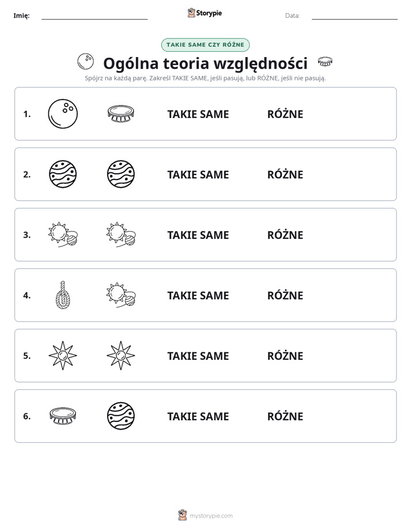411x532 pixels.
Task: Select the left striped planet in row 2
Action: pyautogui.click(x=63, y=174)
